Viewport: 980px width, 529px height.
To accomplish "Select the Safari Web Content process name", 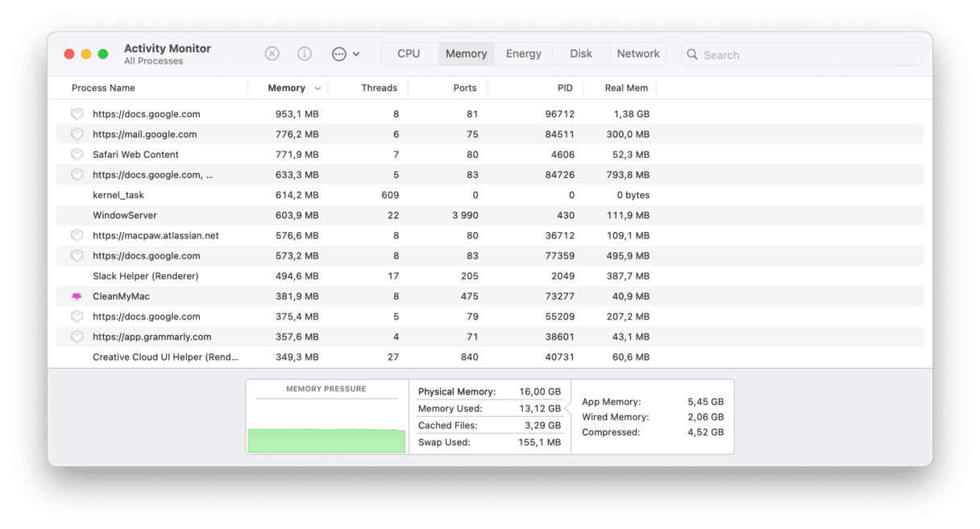I will click(135, 155).
